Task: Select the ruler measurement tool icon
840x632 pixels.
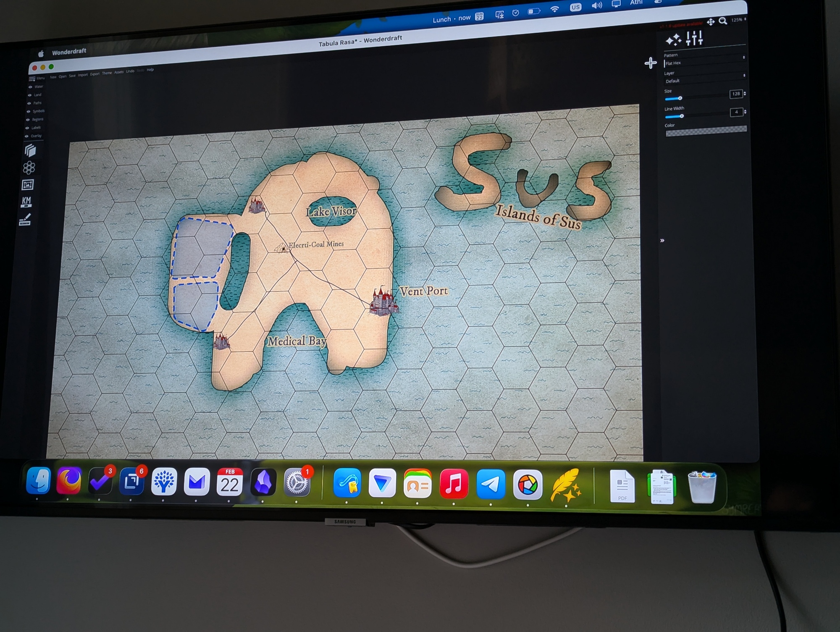Action: [25, 220]
